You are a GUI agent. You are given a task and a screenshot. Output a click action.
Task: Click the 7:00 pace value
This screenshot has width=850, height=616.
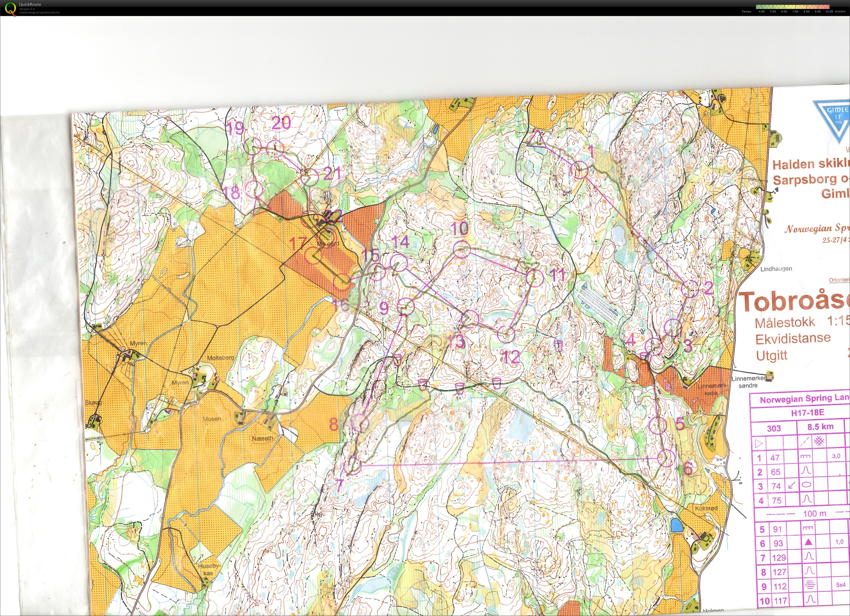click(x=795, y=12)
